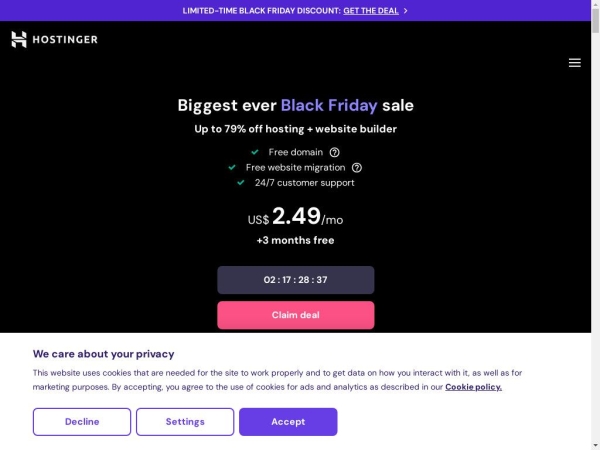Open cookie Settings
The height and width of the screenshot is (450, 600).
click(x=185, y=422)
